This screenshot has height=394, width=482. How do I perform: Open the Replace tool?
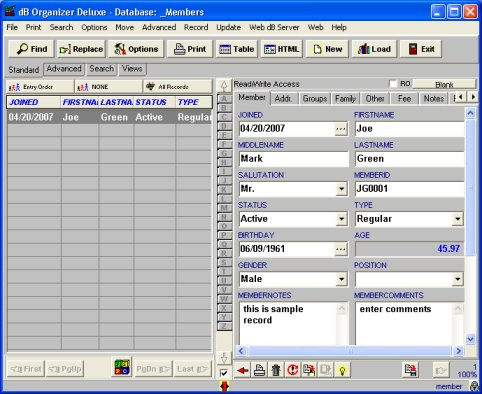[81, 49]
